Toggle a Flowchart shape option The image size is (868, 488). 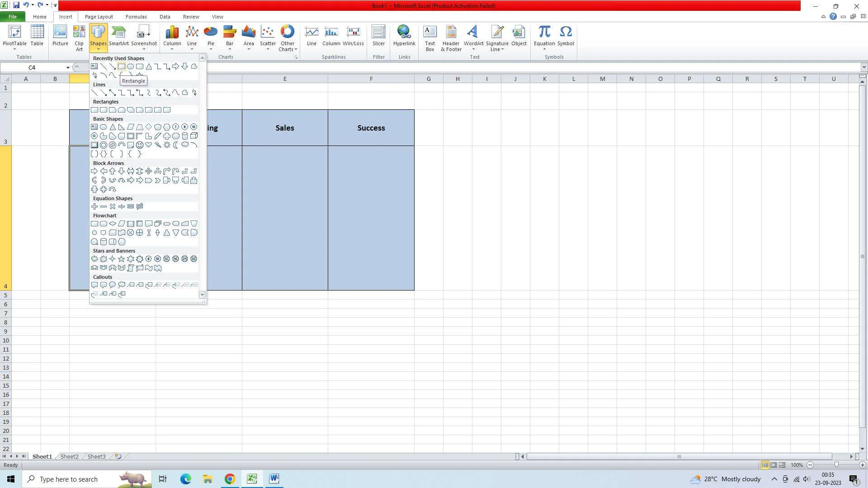95,224
